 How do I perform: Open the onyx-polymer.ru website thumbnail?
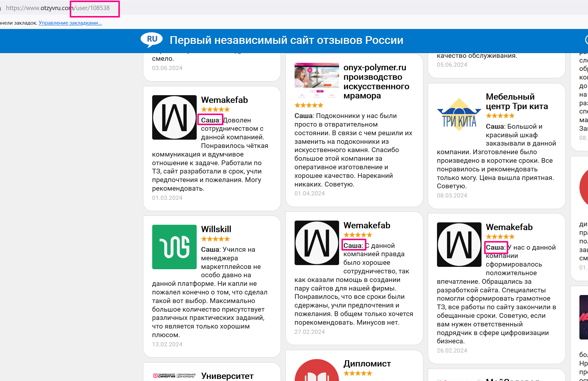pyautogui.click(x=317, y=80)
